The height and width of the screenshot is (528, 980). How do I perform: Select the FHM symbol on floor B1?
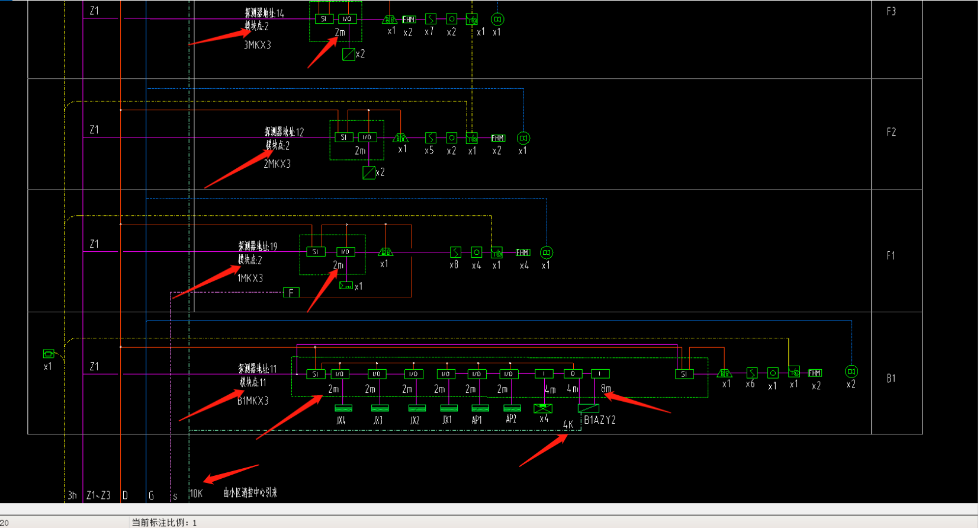tap(815, 373)
